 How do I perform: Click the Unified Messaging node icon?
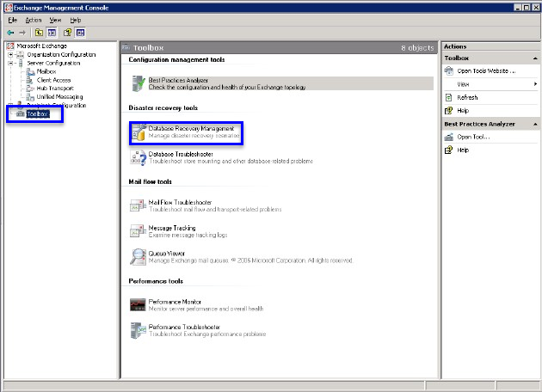pos(30,97)
